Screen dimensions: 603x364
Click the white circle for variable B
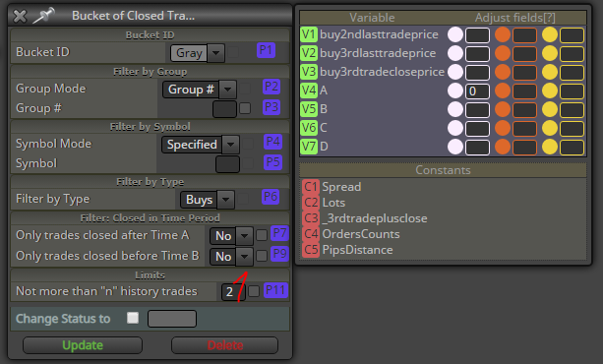click(x=455, y=109)
